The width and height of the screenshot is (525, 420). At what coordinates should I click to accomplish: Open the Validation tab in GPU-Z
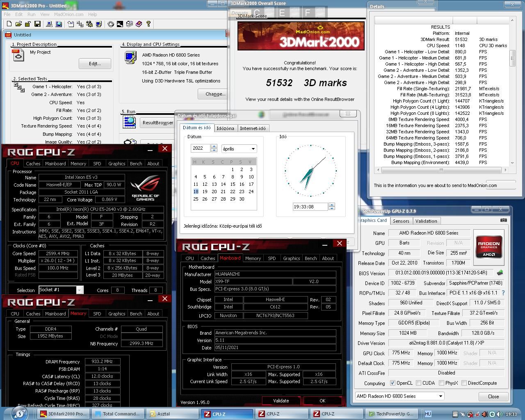(426, 221)
